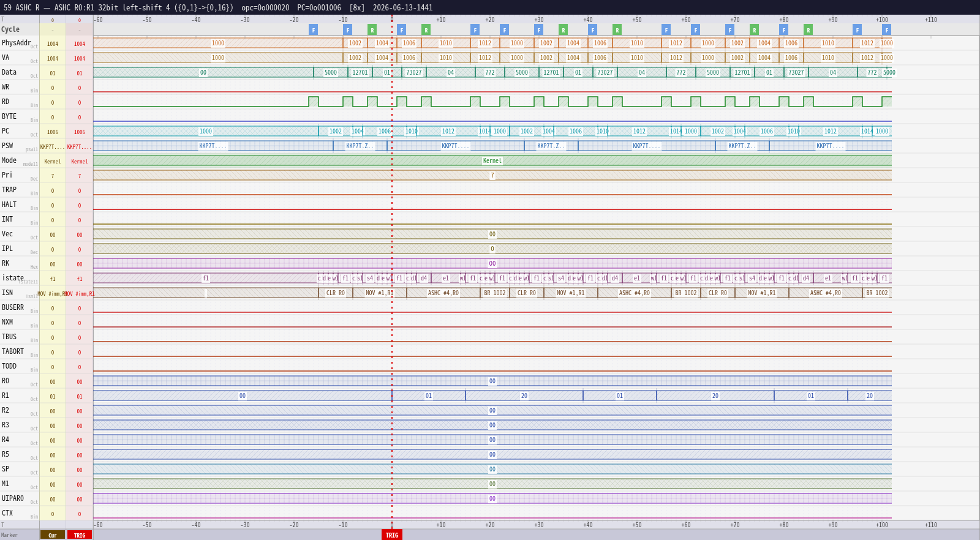The height and width of the screenshot is (540, 980).
Task: Select the NXM signal row label
Action: 7,322
